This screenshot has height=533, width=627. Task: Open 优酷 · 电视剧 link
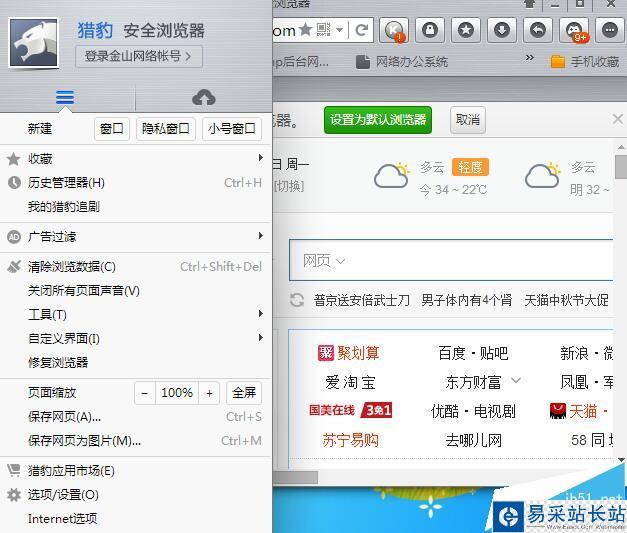tap(473, 411)
